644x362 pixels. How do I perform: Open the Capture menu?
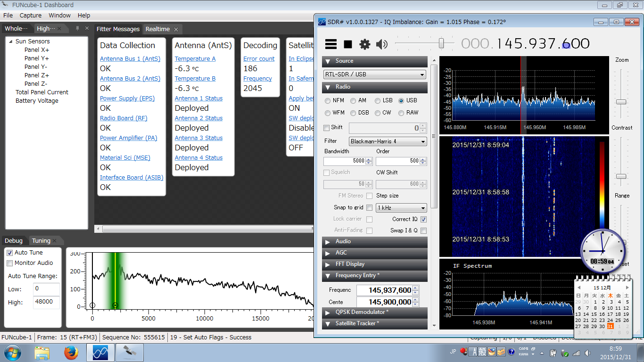[31, 15]
